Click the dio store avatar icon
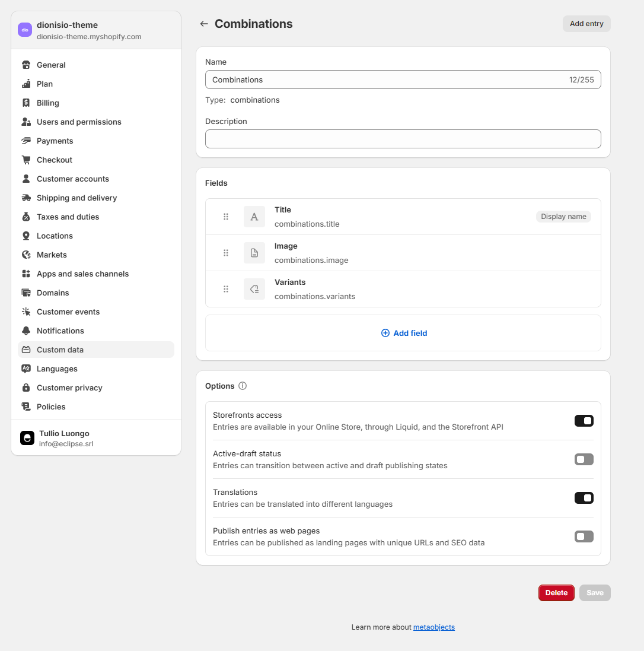This screenshot has width=644, height=651. tap(25, 30)
